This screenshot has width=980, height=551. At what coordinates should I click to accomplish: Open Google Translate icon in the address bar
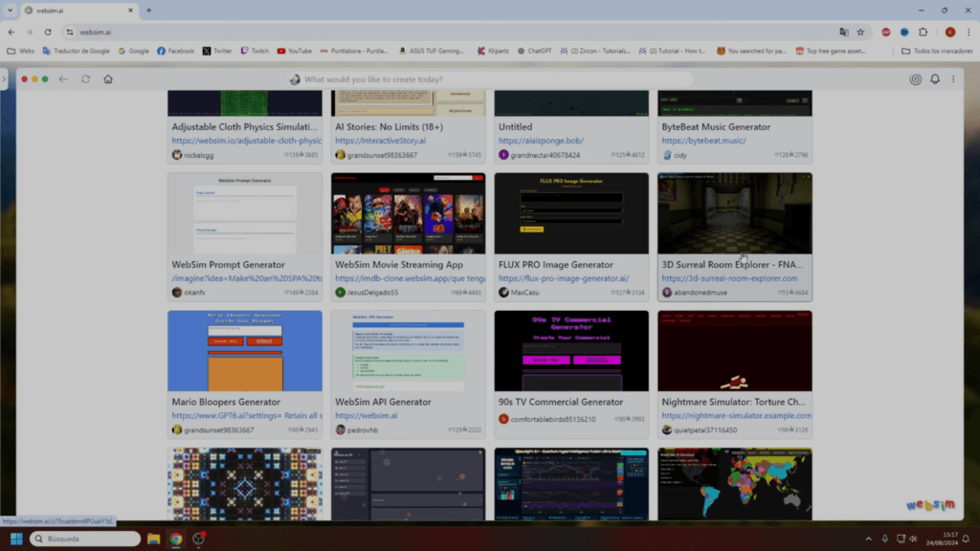coord(842,32)
